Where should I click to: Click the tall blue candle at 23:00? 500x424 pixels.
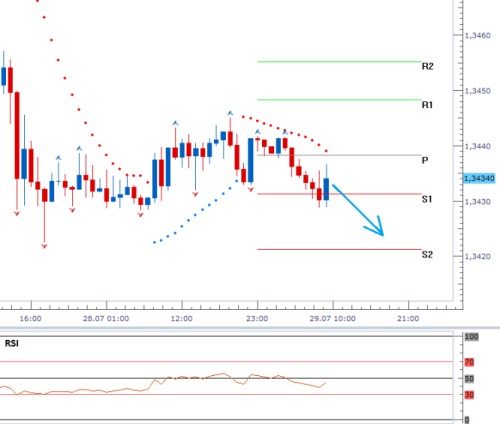pyautogui.click(x=251, y=160)
